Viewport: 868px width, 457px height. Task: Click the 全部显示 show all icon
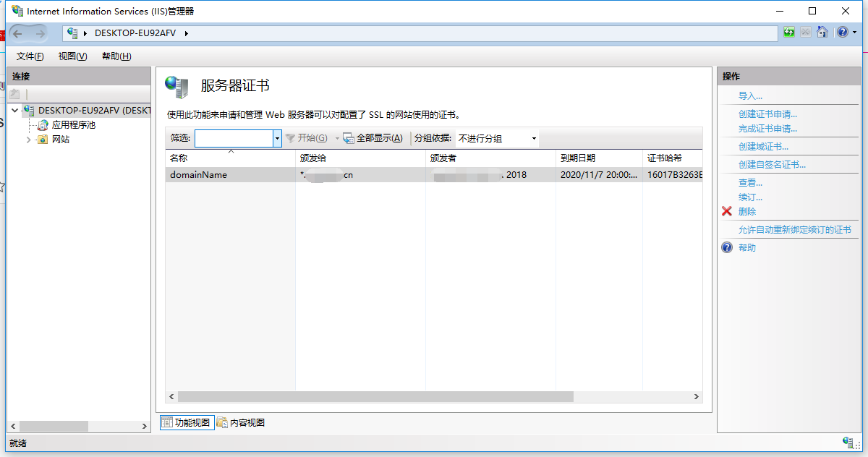348,138
